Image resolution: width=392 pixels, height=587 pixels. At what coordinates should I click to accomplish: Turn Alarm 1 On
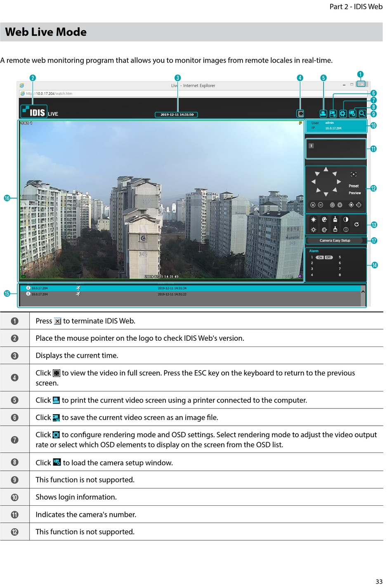pyautogui.click(x=320, y=257)
